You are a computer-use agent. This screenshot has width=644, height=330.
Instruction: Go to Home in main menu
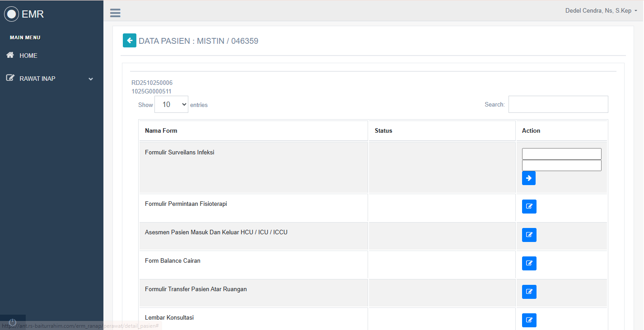[28, 56]
